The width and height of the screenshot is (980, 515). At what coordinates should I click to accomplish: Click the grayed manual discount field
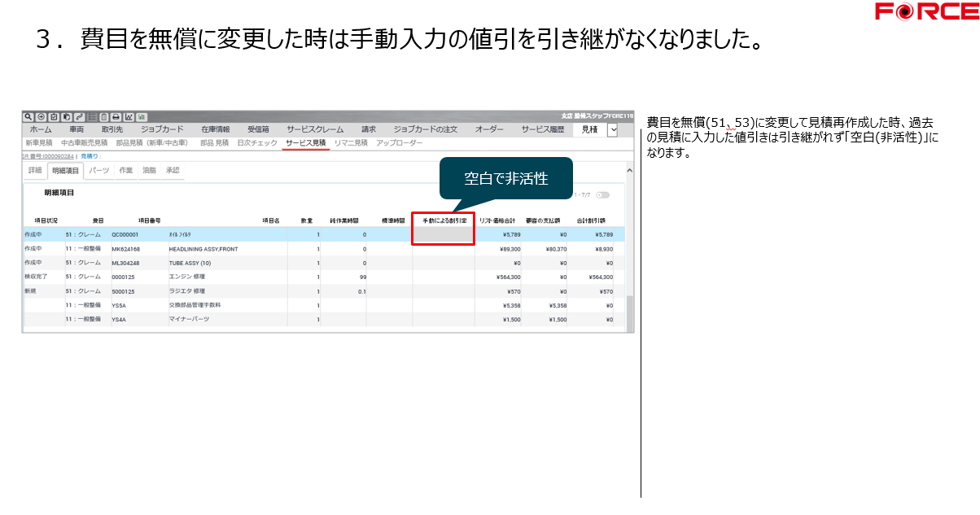[443, 234]
